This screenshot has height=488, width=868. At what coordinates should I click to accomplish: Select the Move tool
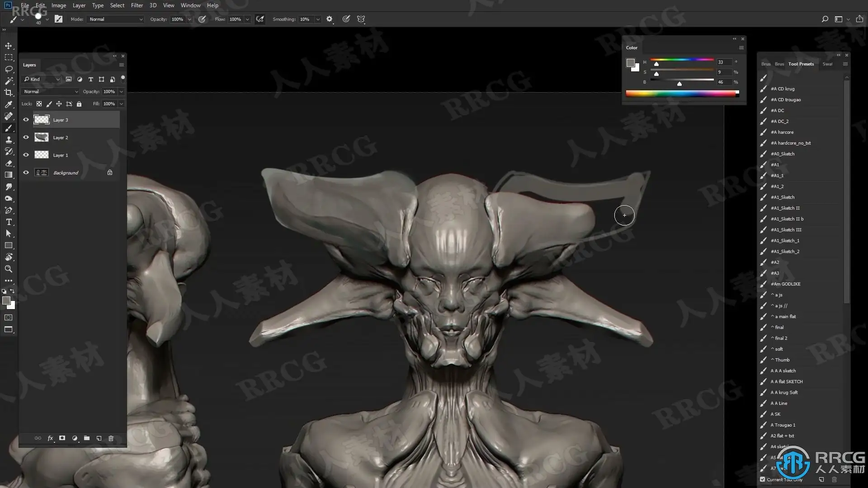(9, 46)
